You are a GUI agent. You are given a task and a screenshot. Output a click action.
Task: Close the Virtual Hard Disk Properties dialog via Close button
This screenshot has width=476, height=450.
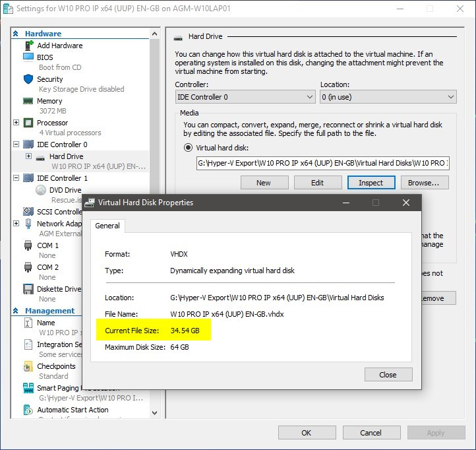point(388,375)
